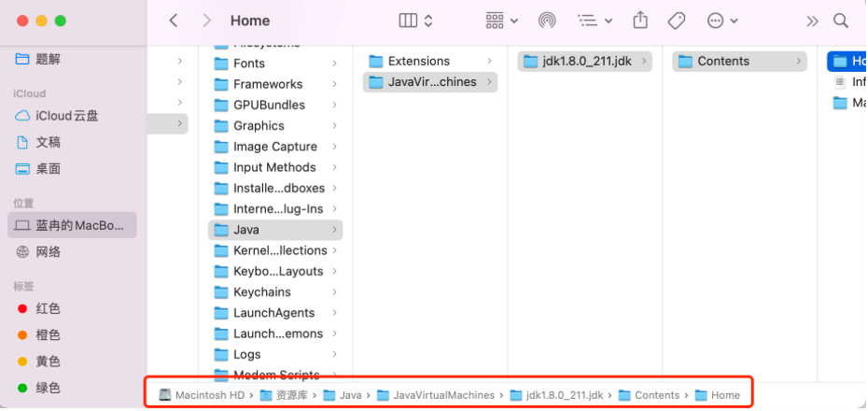The width and height of the screenshot is (868, 411).
Task: Open 桌面 in sidebar
Action: click(72, 169)
